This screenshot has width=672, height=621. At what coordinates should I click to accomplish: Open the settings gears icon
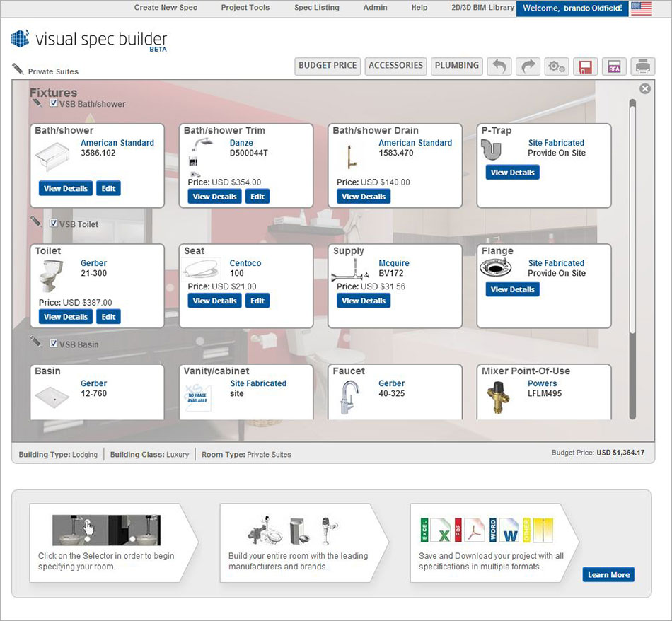pos(557,66)
